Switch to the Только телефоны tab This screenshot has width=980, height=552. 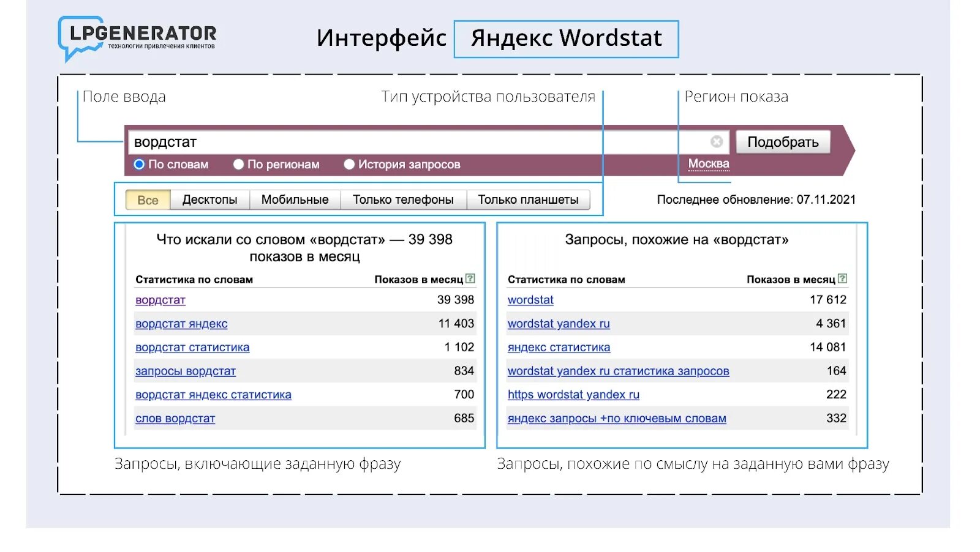[x=403, y=200]
